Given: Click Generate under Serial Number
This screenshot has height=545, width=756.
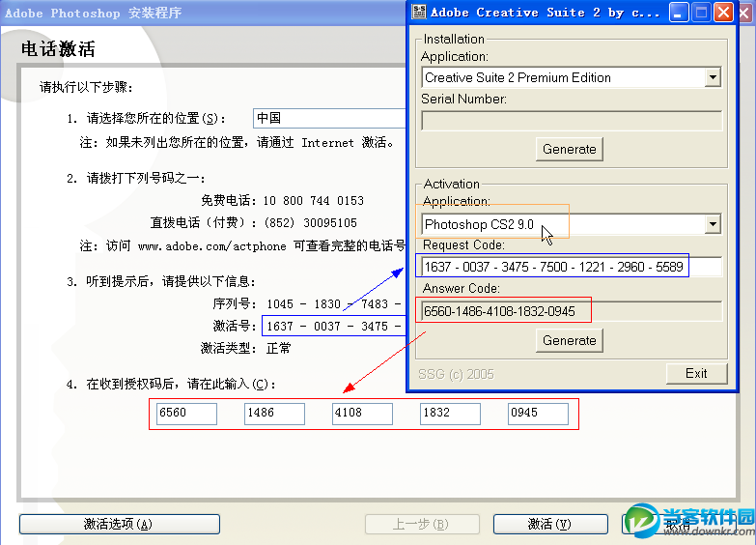Looking at the screenshot, I should [x=569, y=149].
